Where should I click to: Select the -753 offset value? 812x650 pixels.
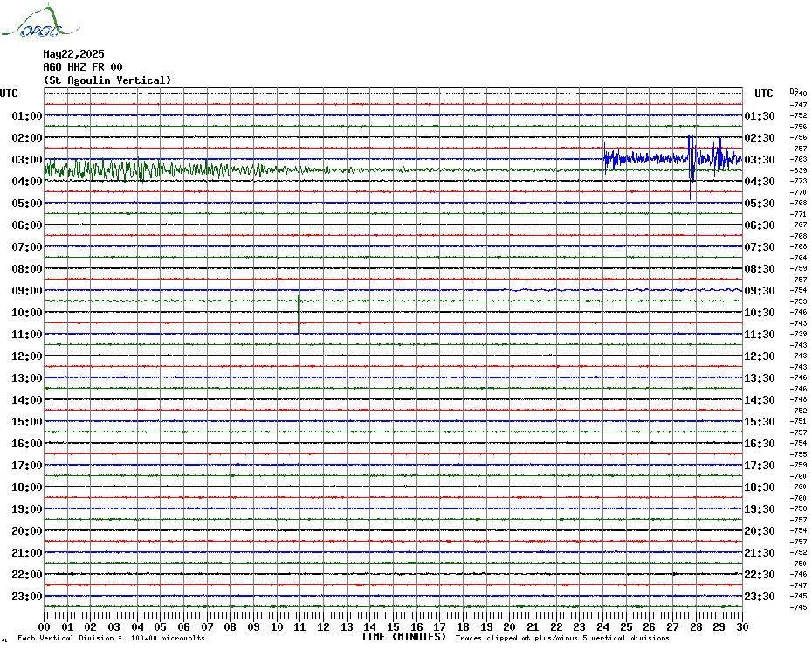[x=799, y=301]
